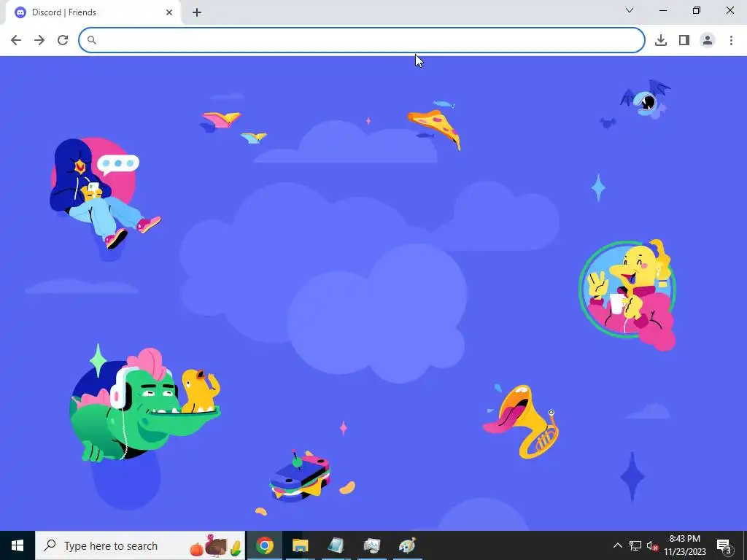The height and width of the screenshot is (560, 747).
Task: Open Chrome's three-dot menu
Action: (x=731, y=40)
